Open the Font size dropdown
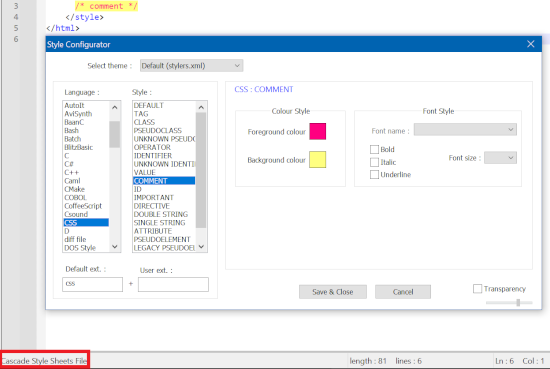 click(500, 158)
